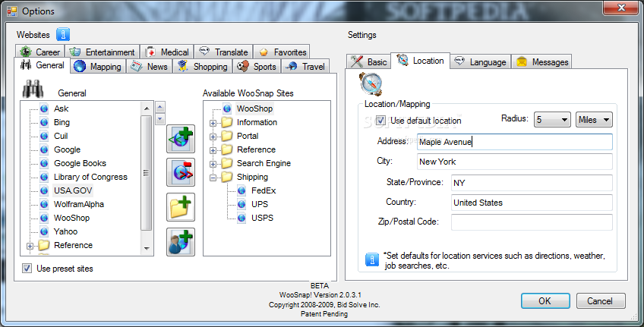This screenshot has height=327, width=644.
Task: Select the Cuil site entry
Action: (x=61, y=136)
